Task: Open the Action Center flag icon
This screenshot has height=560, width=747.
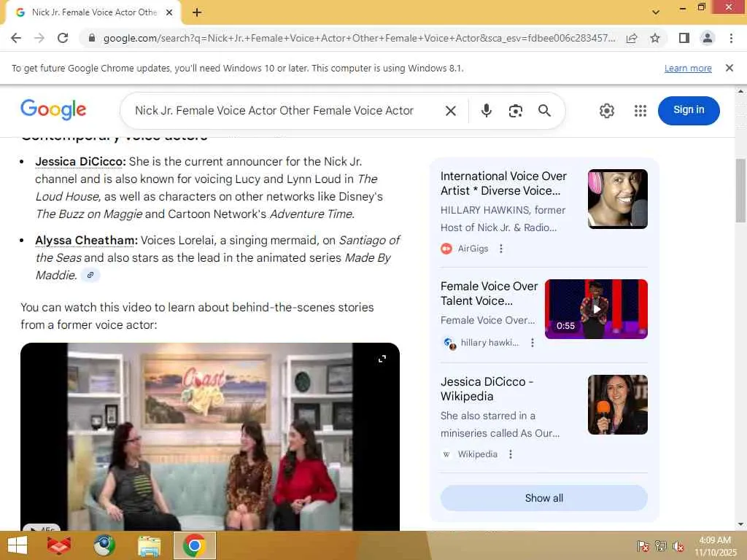Action: tap(643, 545)
